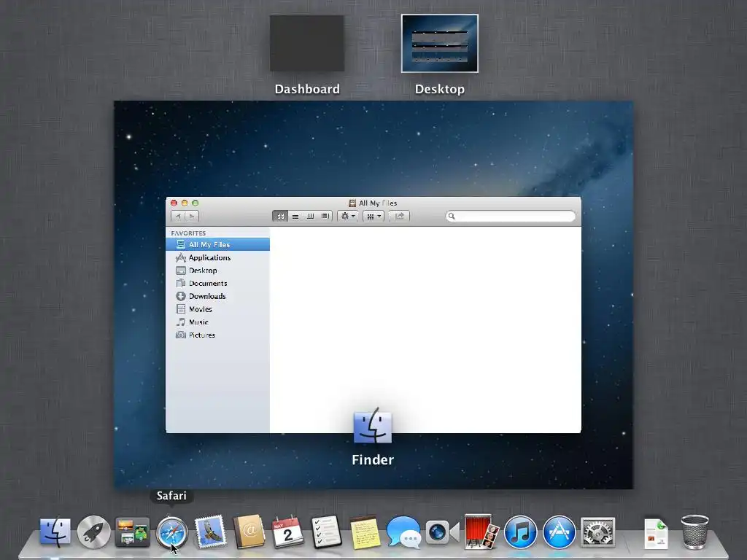
Task: Open the Trash in Dock
Action: pos(695,532)
